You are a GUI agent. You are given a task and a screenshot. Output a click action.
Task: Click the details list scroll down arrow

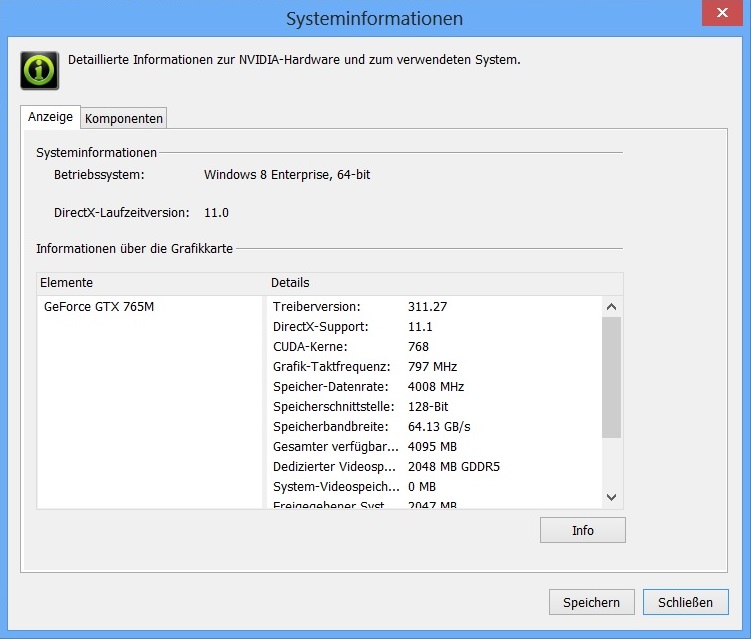pyautogui.click(x=611, y=497)
